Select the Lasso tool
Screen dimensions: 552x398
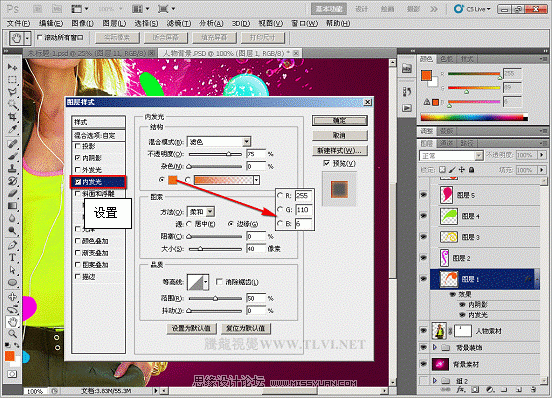click(x=13, y=92)
